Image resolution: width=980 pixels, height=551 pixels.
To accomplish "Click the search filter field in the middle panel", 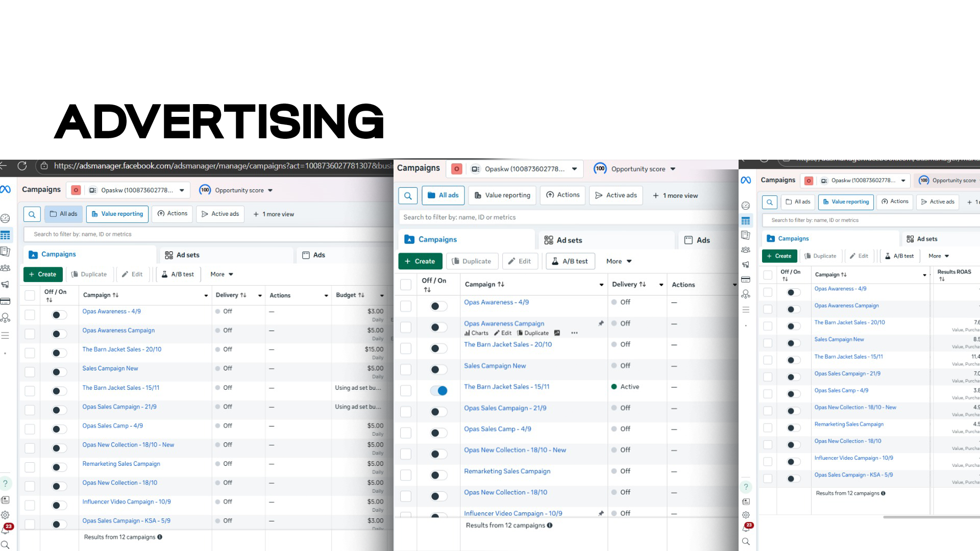I will click(561, 217).
